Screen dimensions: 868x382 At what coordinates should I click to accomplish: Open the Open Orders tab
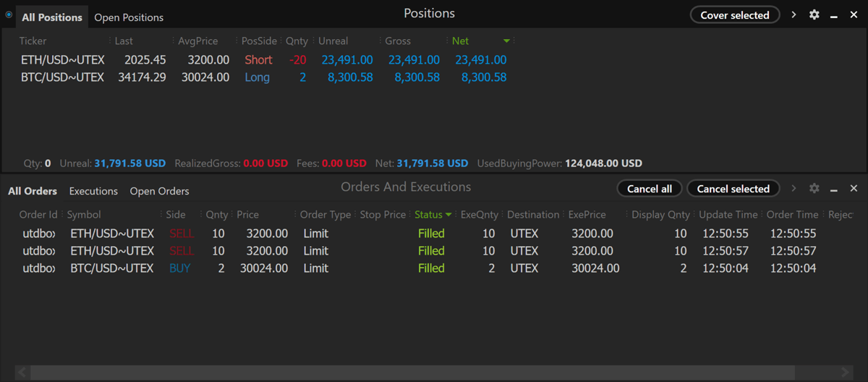pyautogui.click(x=159, y=191)
